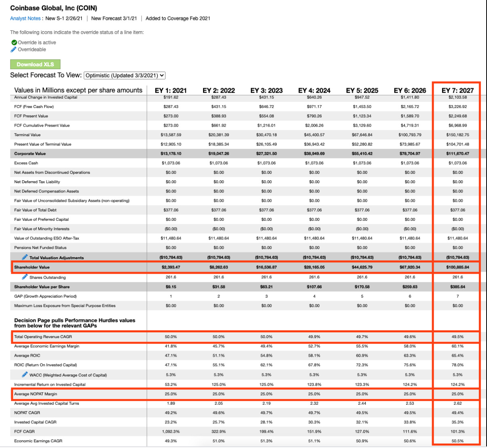Click the Excess Cash row label
This screenshot has height=448, width=487.
[x=26, y=163]
